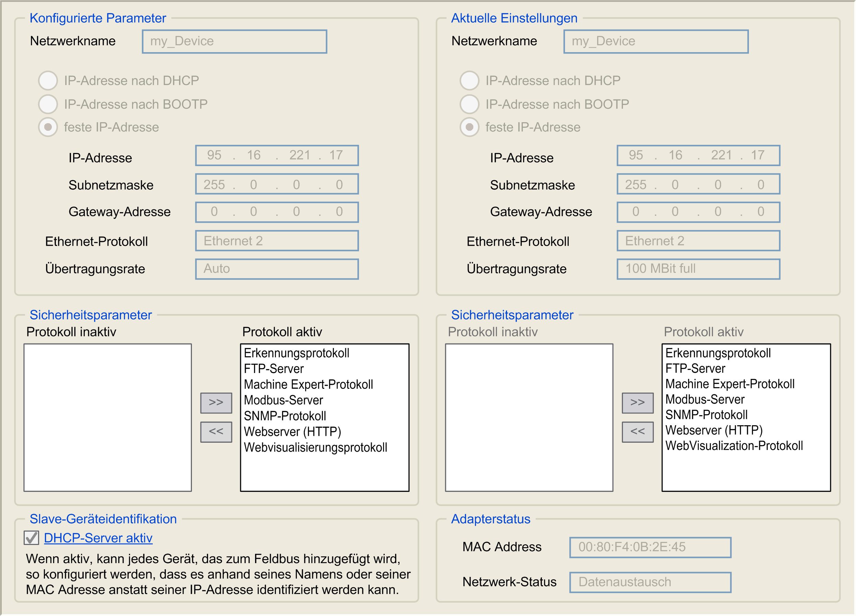Click the >> button in current settings Sicherheitsparameter

click(x=637, y=403)
